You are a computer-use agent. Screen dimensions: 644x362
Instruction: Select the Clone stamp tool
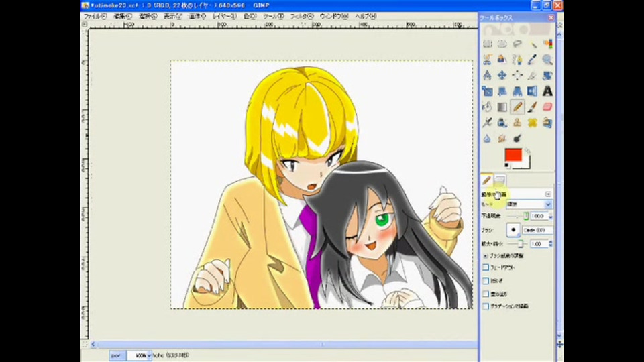pyautogui.click(x=517, y=122)
